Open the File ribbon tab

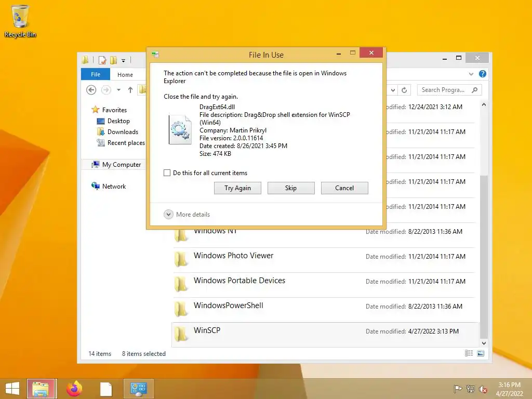click(x=96, y=74)
